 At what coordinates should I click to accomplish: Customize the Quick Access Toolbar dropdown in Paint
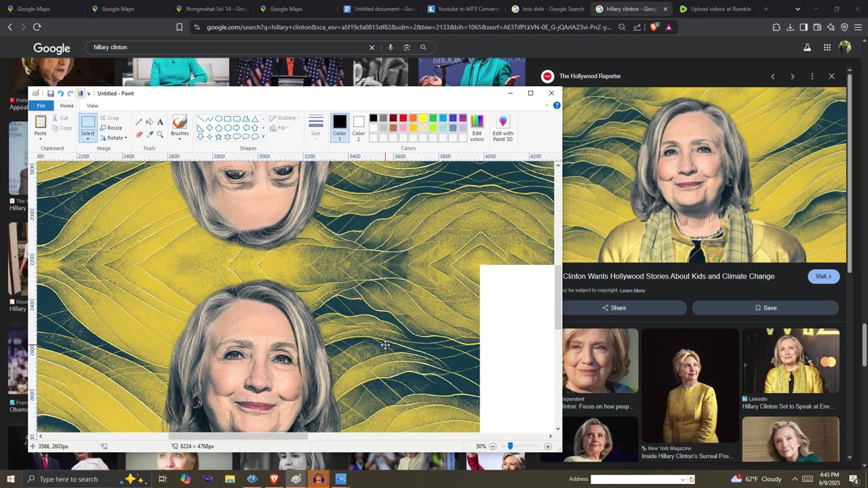tap(89, 94)
